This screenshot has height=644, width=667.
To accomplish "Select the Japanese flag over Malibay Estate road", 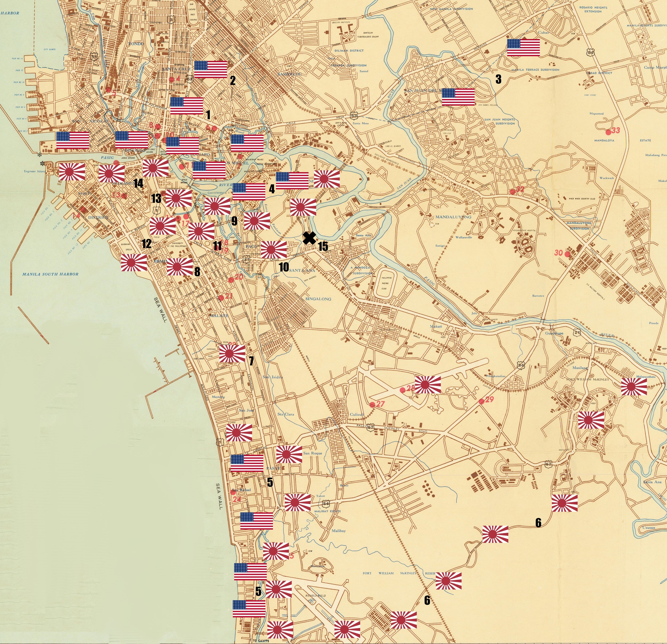I will point(297,502).
